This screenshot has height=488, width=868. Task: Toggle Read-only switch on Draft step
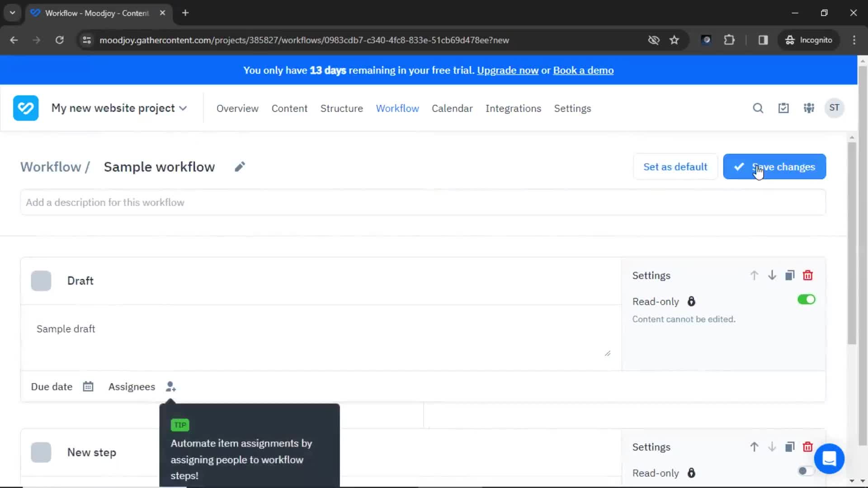[x=806, y=300]
